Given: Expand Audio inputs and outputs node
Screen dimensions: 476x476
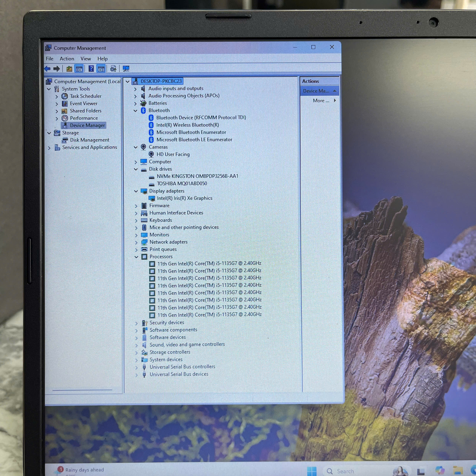Looking at the screenshot, I should [135, 89].
